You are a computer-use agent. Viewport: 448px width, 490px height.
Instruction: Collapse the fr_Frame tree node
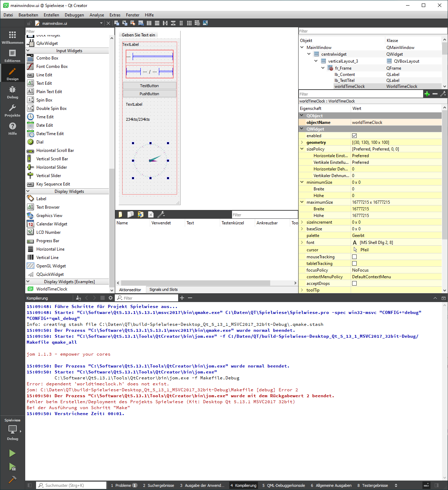[323, 68]
